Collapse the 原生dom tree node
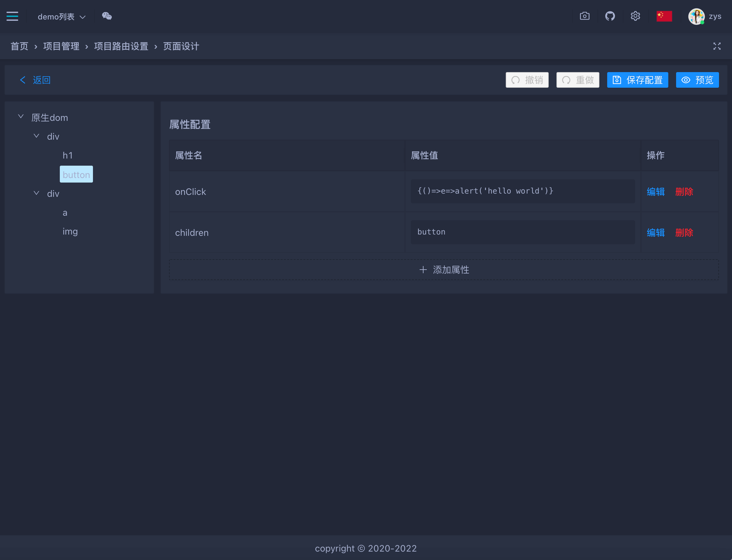 coord(21,117)
